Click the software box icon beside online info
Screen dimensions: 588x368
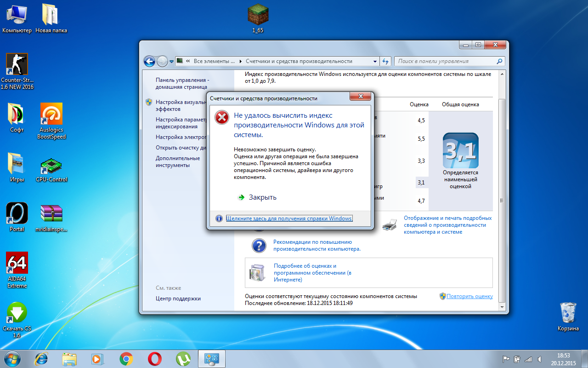[257, 273]
